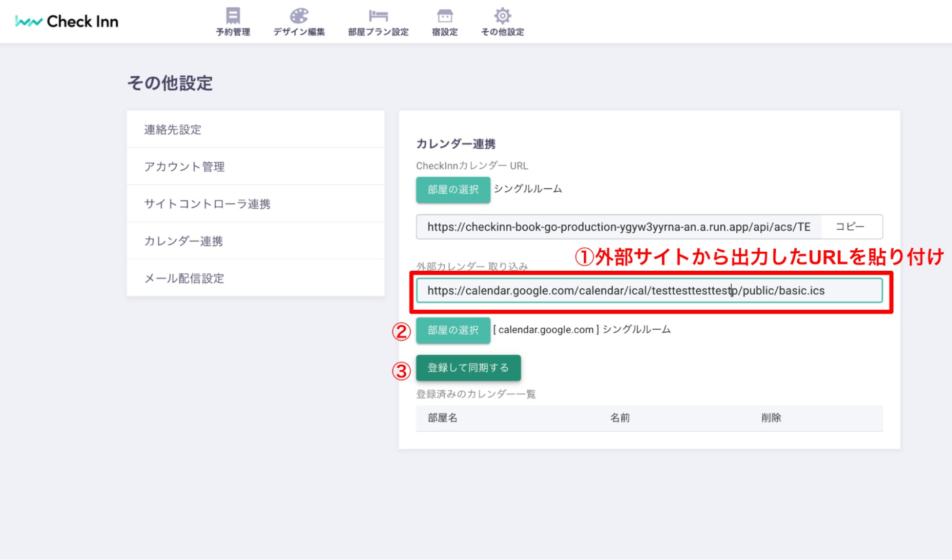Open 宿設定 shop icon
952x560 pixels.
[x=444, y=17]
